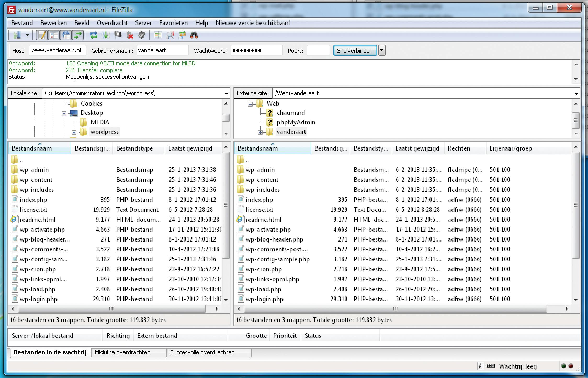The image size is (588, 378).
Task: Open the Lokale site path dropdown
Action: click(227, 93)
